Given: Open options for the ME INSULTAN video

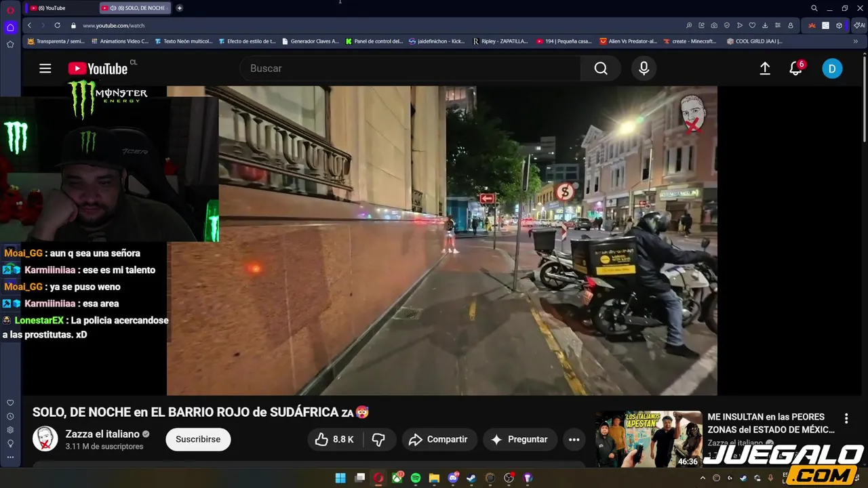Looking at the screenshot, I should pyautogui.click(x=846, y=418).
